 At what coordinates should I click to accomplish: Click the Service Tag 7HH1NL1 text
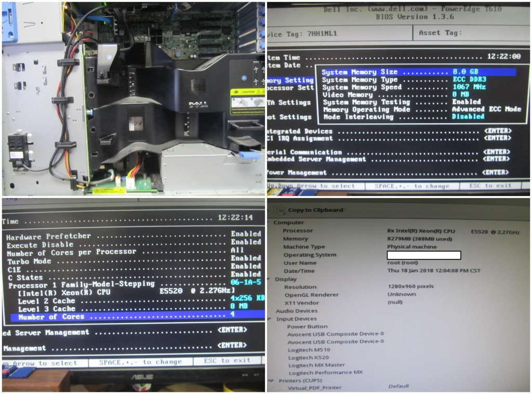click(302, 34)
